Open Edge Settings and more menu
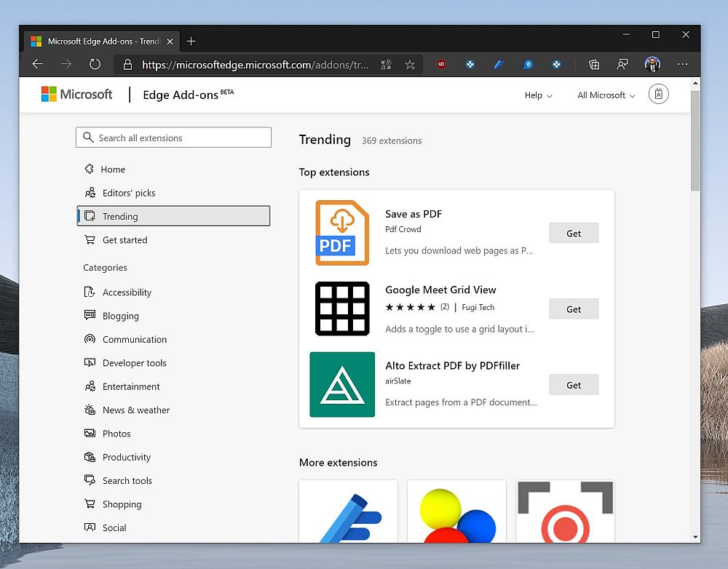The image size is (728, 569). 682,64
